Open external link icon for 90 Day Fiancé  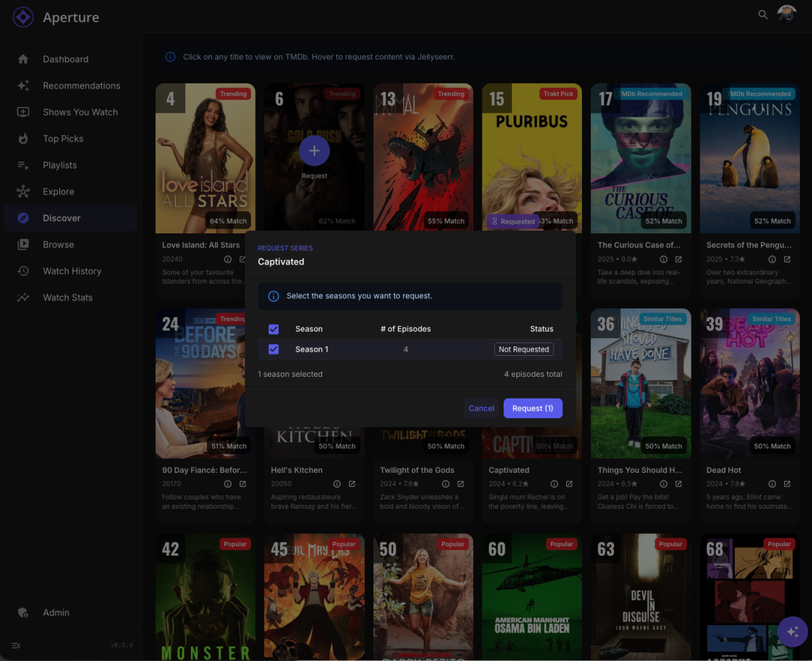[243, 484]
